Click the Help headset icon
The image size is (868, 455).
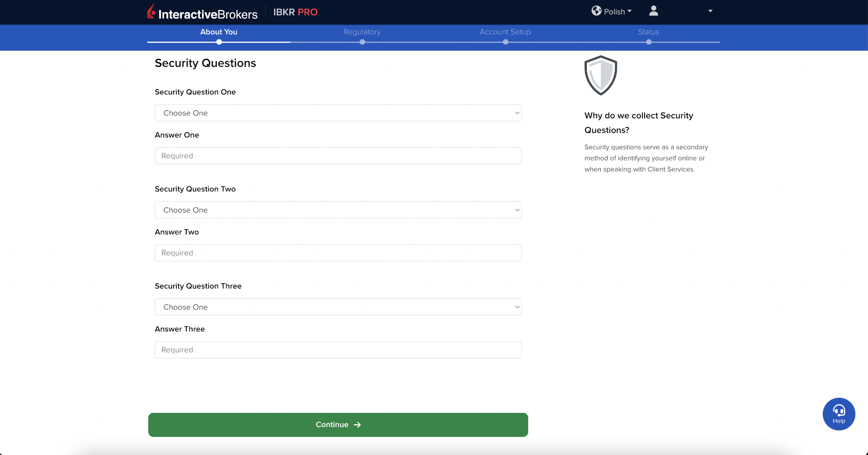click(x=839, y=411)
